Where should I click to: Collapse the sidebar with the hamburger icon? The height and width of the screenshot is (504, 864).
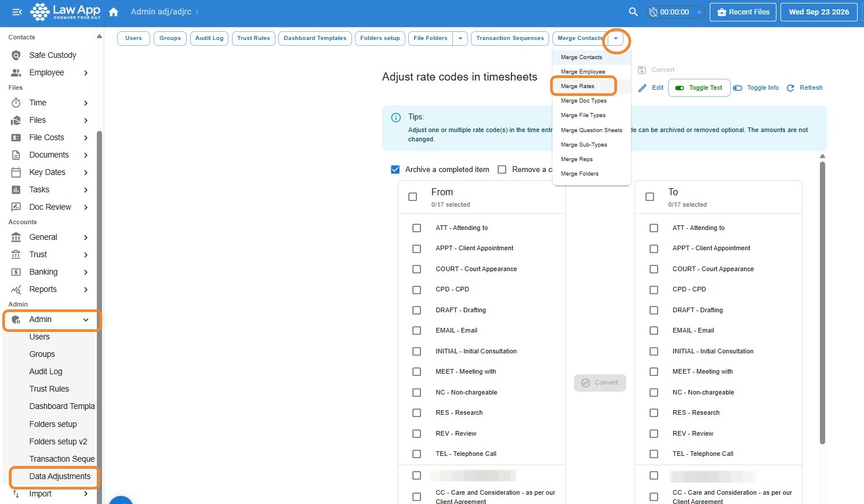(17, 12)
